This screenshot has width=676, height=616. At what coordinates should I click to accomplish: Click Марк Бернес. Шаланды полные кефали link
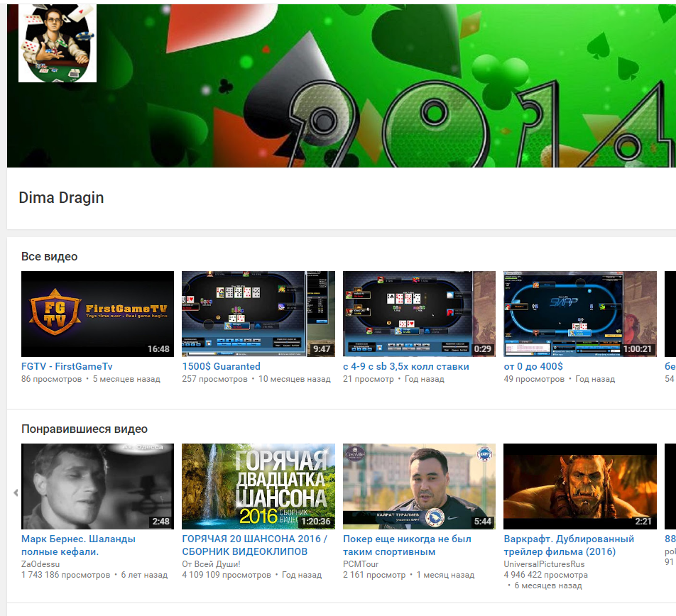(78, 545)
